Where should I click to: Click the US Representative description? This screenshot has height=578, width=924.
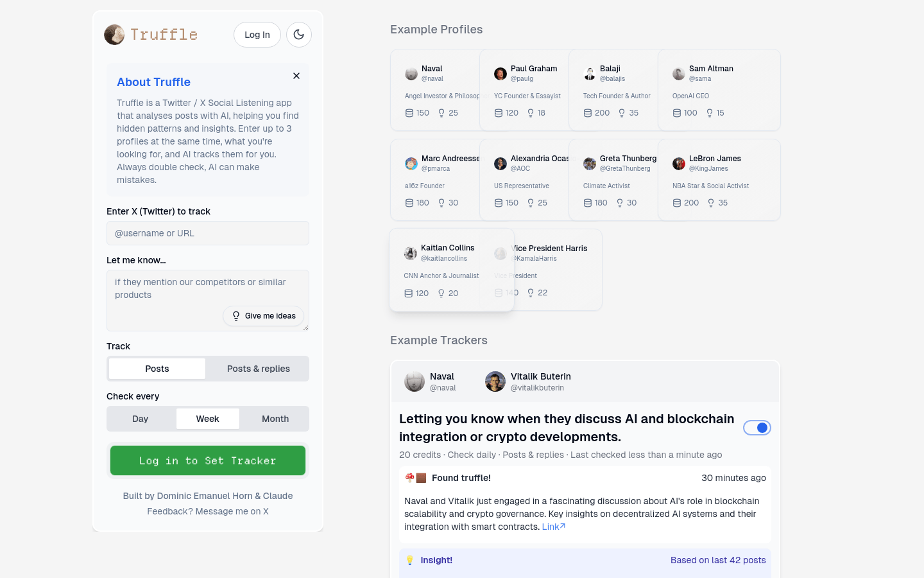click(x=522, y=186)
